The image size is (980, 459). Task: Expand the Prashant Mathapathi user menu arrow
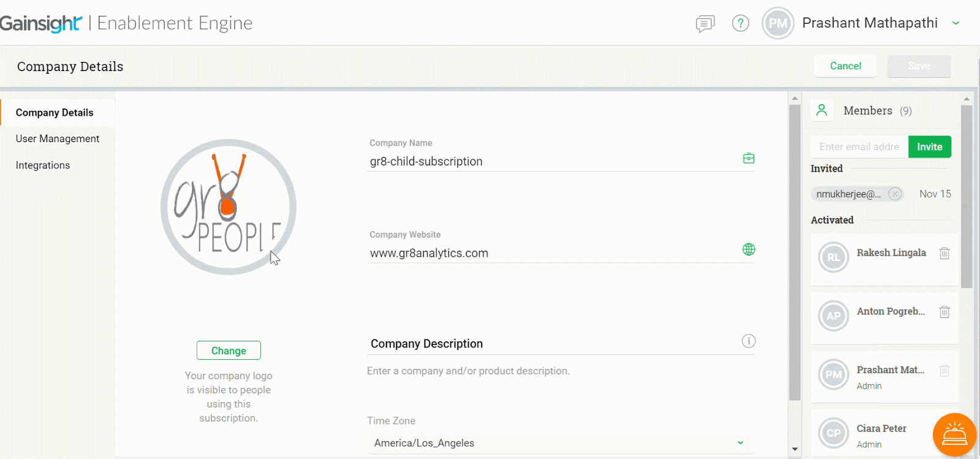[x=956, y=23]
